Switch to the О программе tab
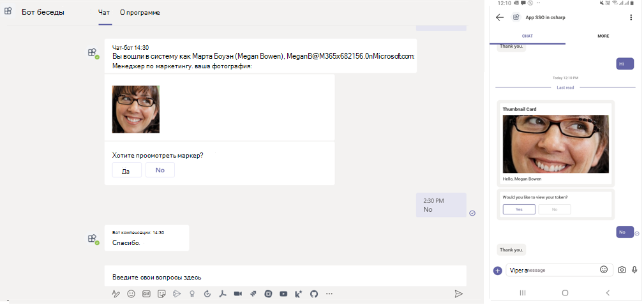644x305 pixels. [x=140, y=13]
